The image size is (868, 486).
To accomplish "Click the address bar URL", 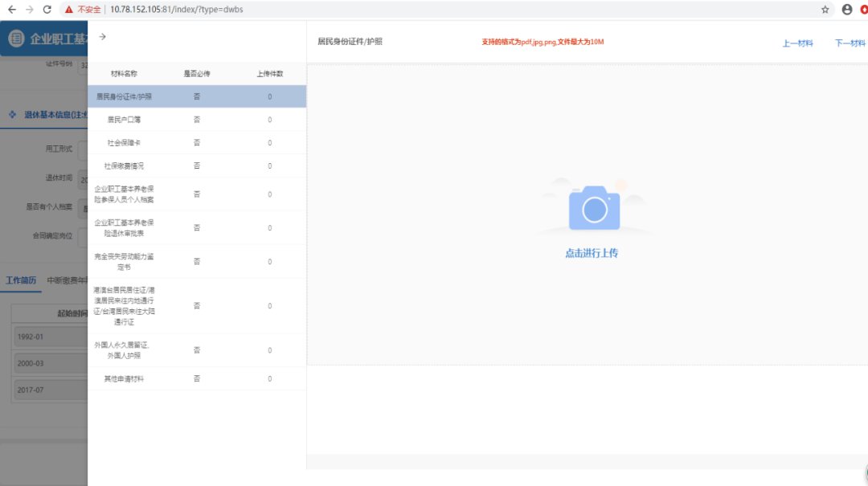I will [x=177, y=10].
